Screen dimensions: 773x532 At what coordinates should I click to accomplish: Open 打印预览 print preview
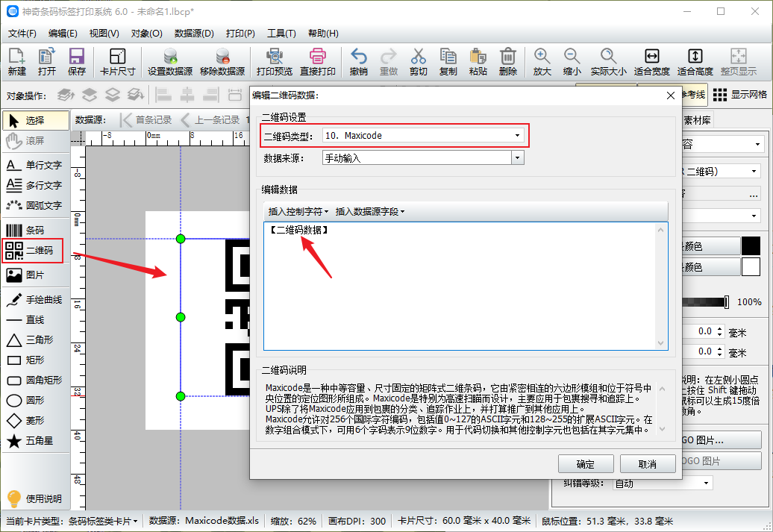click(275, 62)
